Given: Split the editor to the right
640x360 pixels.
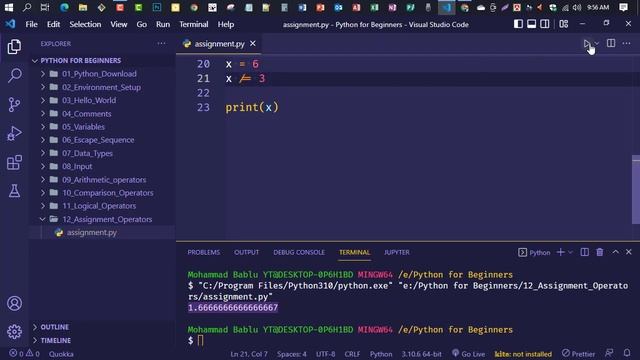Looking at the screenshot, I should [611, 43].
